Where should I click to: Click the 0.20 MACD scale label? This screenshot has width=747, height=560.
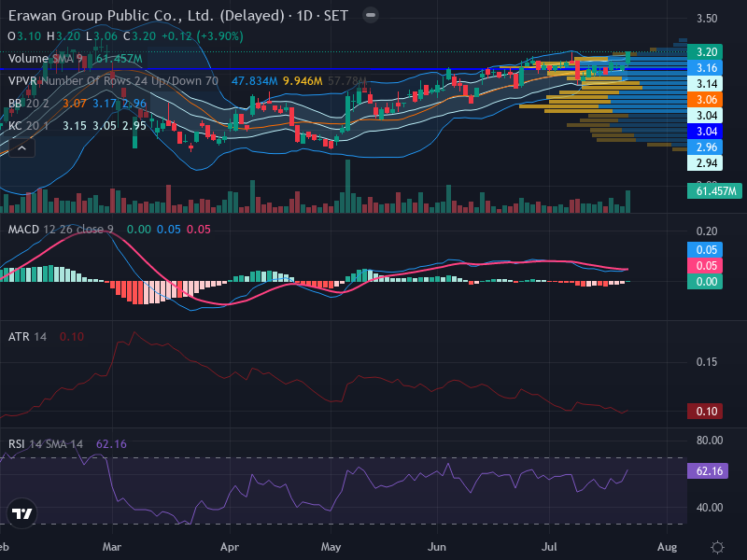[x=707, y=231]
